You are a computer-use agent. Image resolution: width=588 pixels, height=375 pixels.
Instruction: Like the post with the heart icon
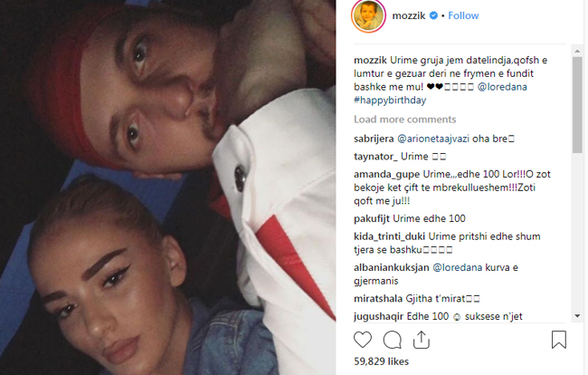click(363, 340)
